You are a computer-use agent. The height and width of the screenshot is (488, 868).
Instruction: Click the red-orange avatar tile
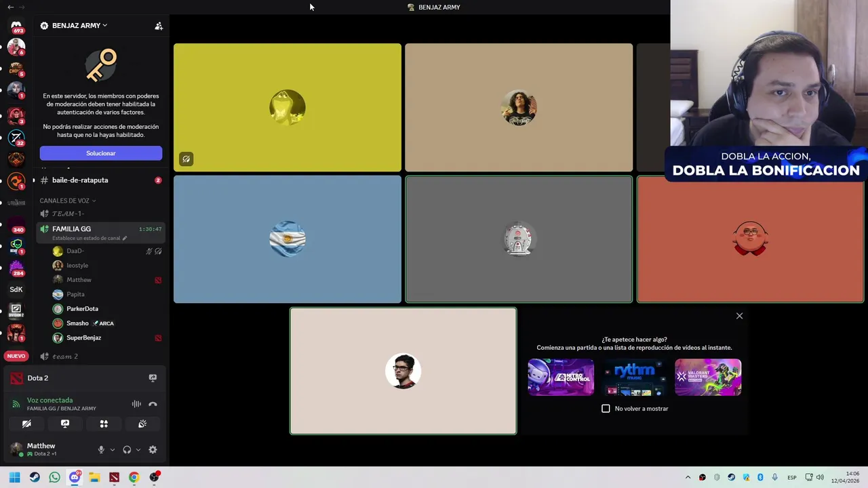(750, 239)
